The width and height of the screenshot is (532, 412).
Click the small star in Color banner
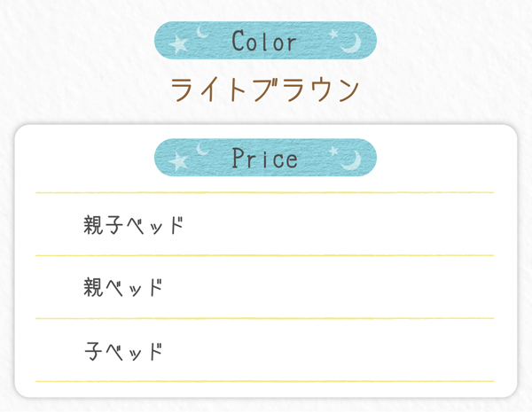333,34
